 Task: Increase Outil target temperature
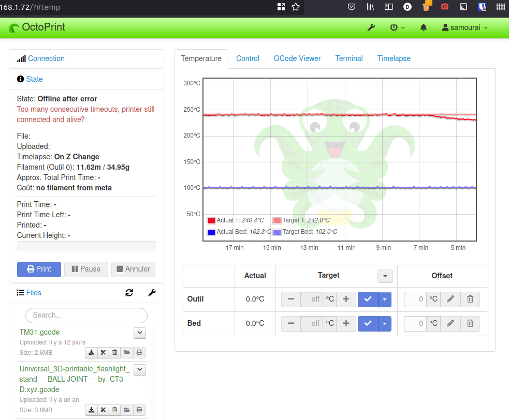[x=346, y=299]
